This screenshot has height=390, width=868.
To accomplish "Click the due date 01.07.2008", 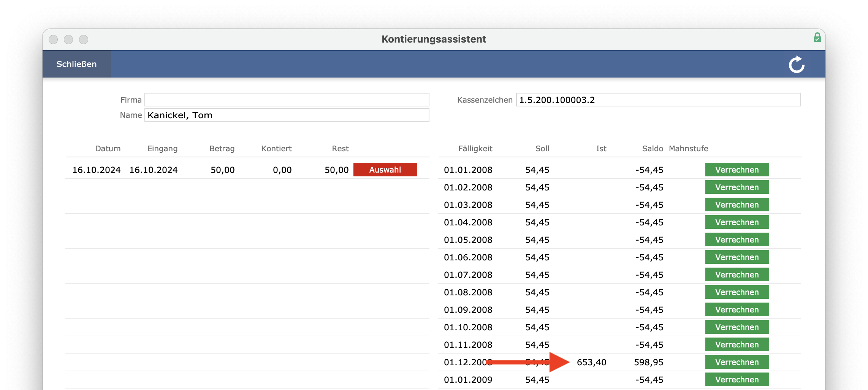I will (x=468, y=275).
